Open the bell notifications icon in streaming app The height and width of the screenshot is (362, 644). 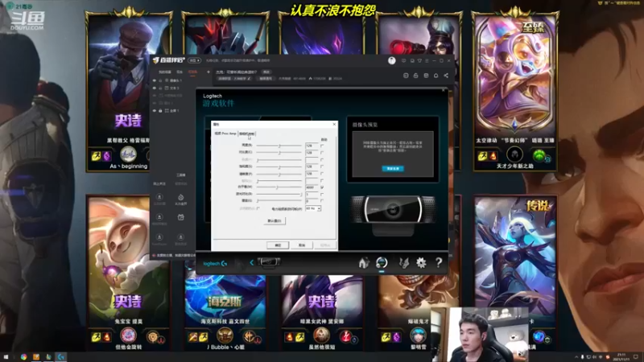point(436,75)
